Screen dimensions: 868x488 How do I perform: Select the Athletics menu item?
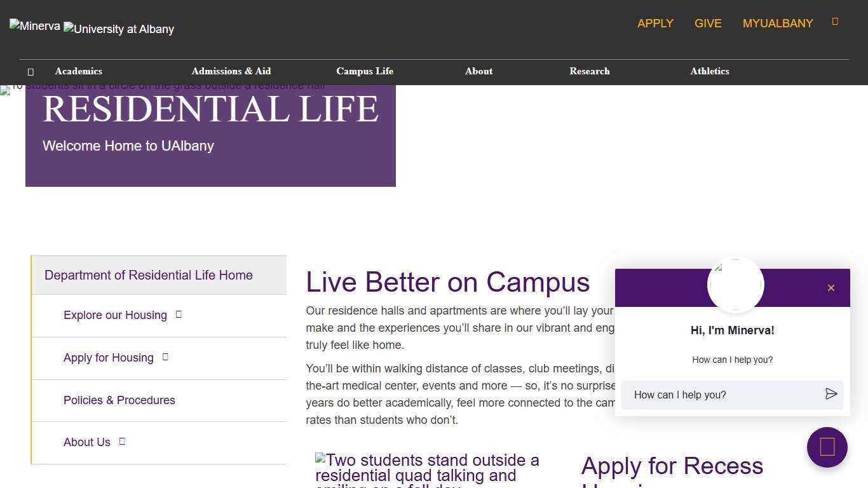click(x=710, y=71)
